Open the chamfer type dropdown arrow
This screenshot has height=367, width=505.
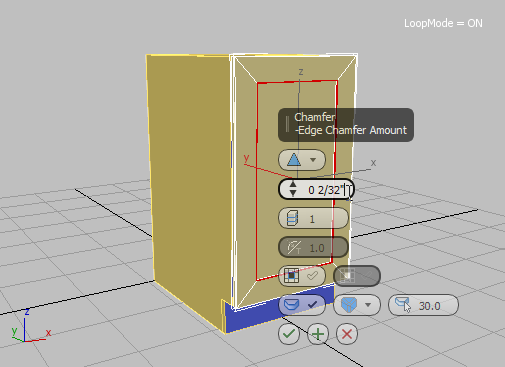[313, 160]
